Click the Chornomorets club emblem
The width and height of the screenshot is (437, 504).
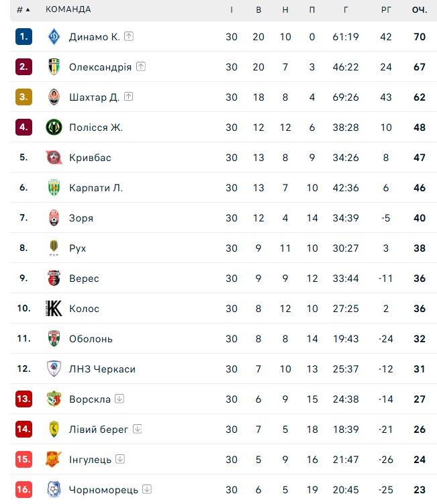pos(54,490)
